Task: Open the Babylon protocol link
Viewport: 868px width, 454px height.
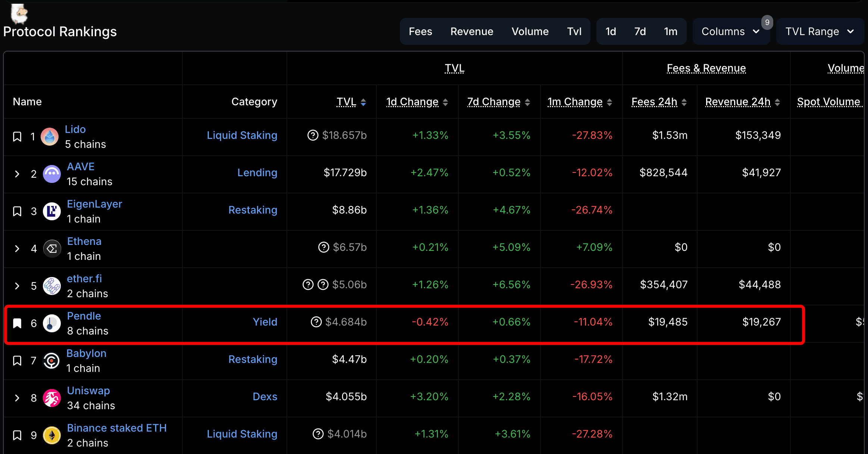Action: click(x=86, y=353)
